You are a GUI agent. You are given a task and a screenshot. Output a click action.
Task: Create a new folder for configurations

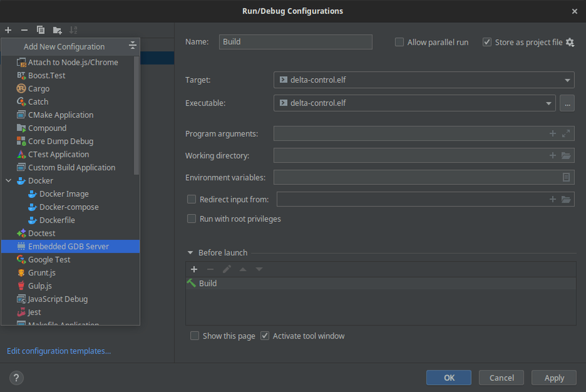(57, 29)
